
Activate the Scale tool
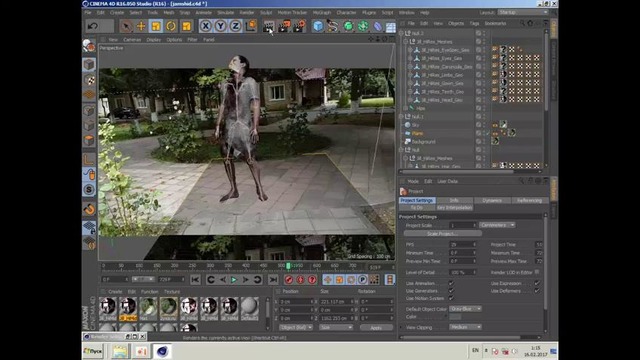pyautogui.click(x=156, y=26)
